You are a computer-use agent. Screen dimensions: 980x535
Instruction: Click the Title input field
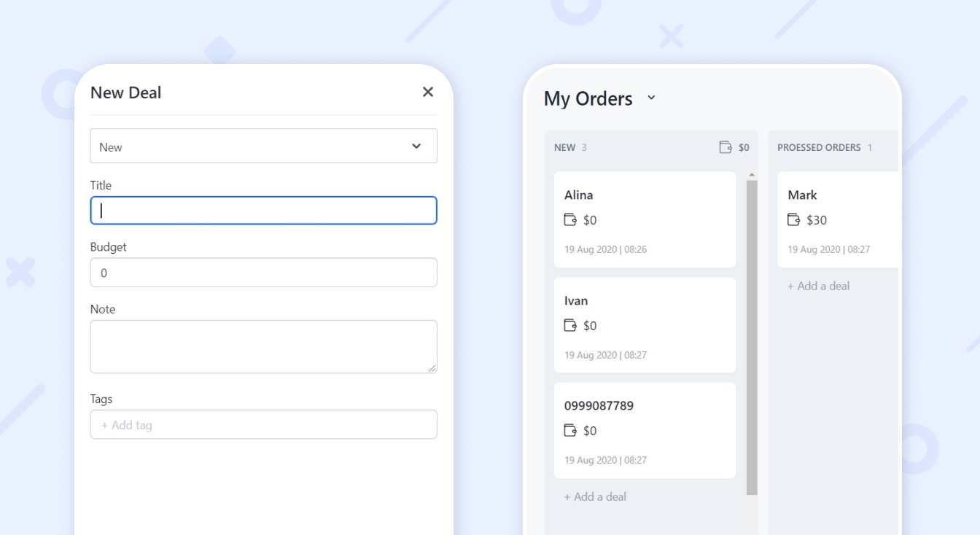263,210
